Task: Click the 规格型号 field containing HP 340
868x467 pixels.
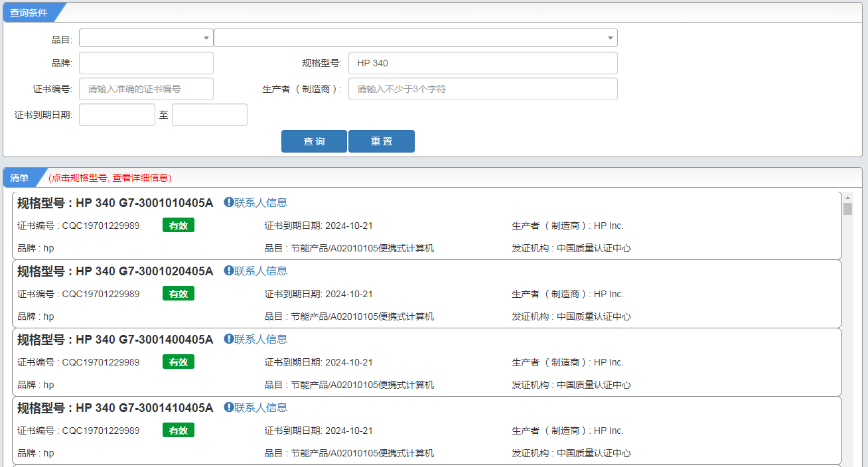Action: tap(483, 63)
